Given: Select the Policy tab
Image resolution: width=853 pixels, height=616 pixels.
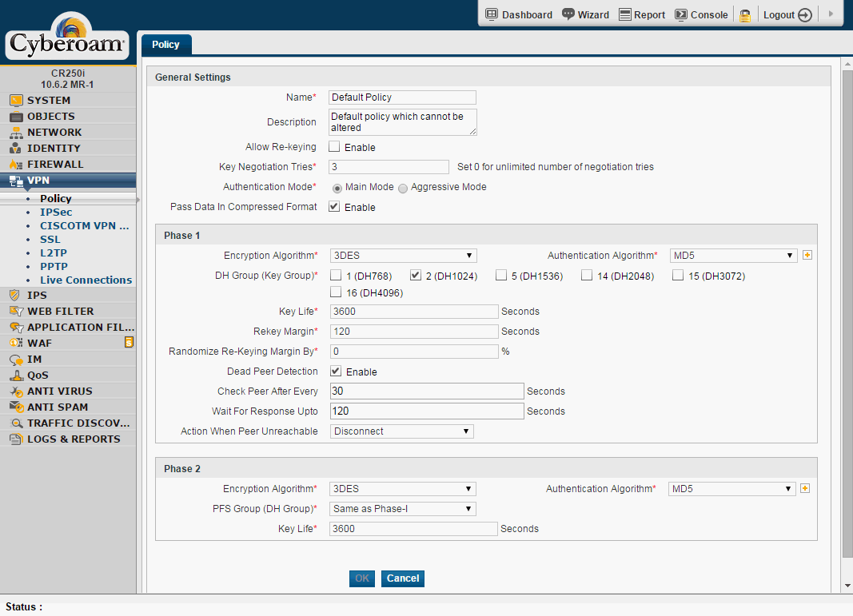Looking at the screenshot, I should 165,45.
